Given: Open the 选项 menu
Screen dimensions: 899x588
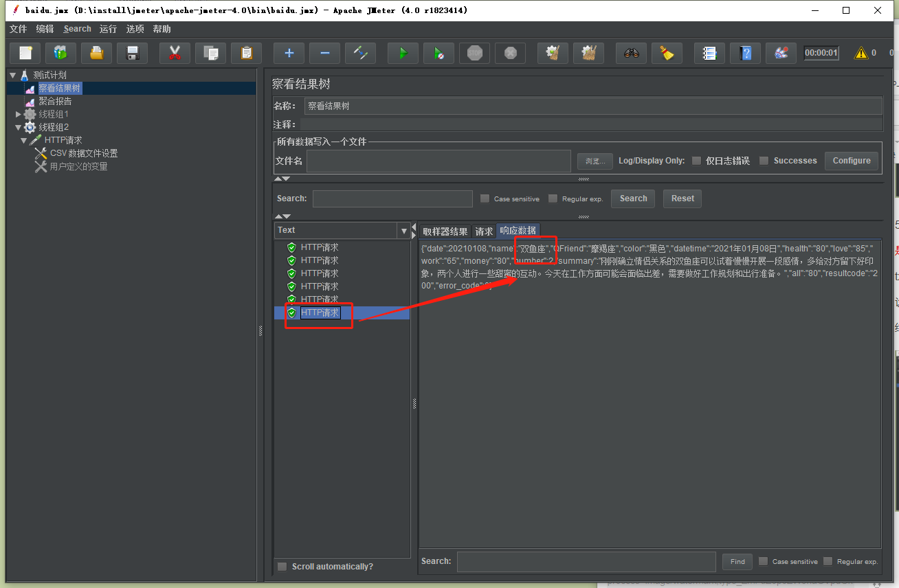Looking at the screenshot, I should pyautogui.click(x=135, y=29).
